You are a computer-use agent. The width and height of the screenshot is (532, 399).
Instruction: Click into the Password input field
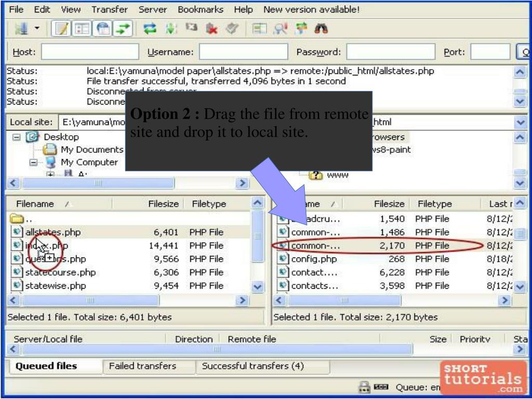click(x=391, y=52)
